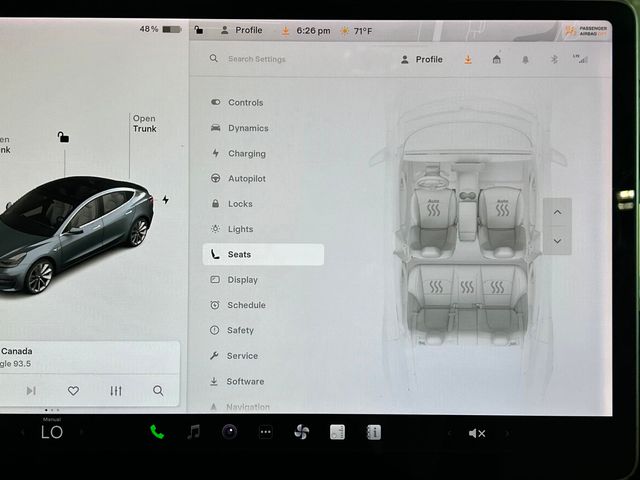Decrease volume with left arrow
The width and height of the screenshot is (640, 480).
point(450,433)
